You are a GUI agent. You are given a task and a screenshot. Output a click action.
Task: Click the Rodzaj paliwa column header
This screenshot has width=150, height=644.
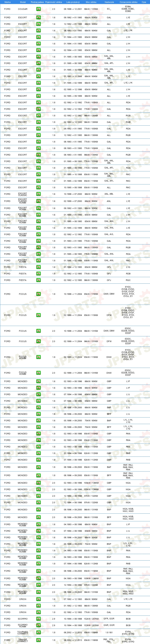pyautogui.click(x=37, y=2)
